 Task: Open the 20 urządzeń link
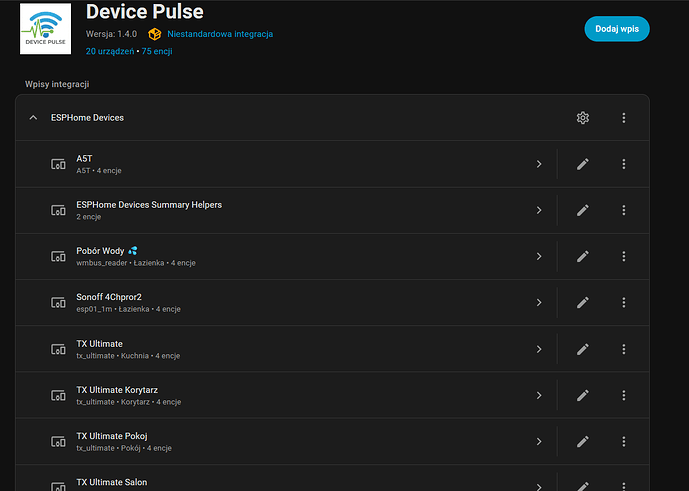tap(111, 50)
